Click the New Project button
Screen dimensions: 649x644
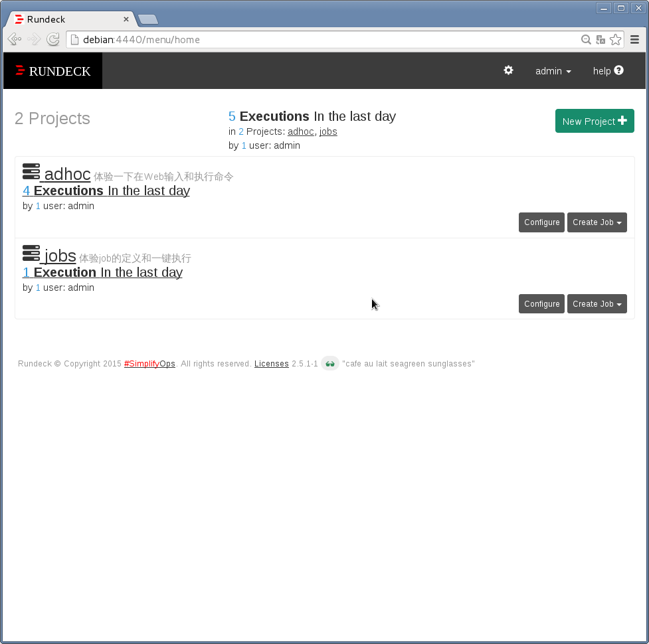click(595, 121)
